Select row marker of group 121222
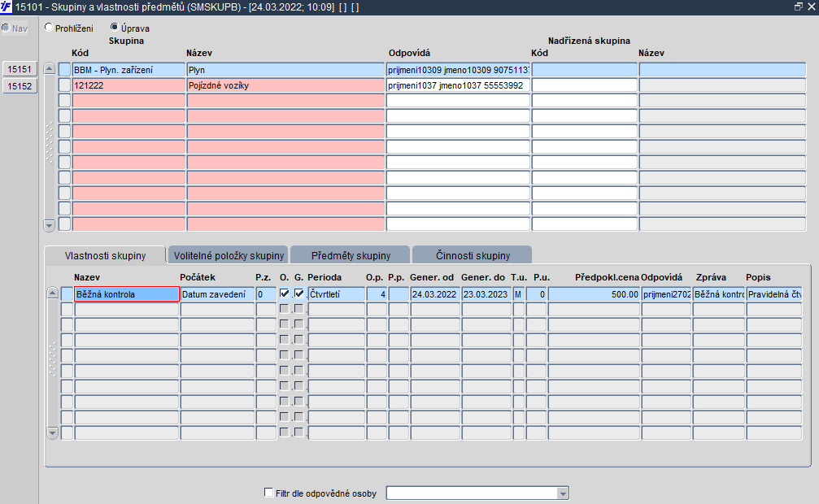This screenshot has width=819, height=504. (64, 85)
